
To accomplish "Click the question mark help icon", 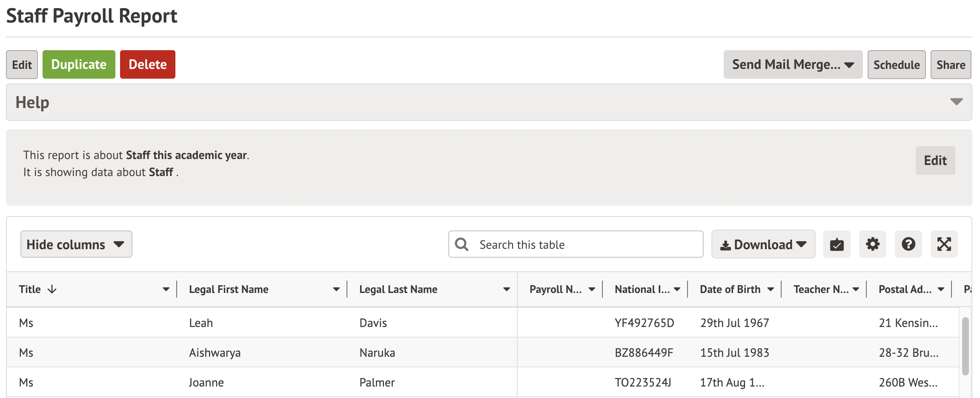I will click(908, 244).
